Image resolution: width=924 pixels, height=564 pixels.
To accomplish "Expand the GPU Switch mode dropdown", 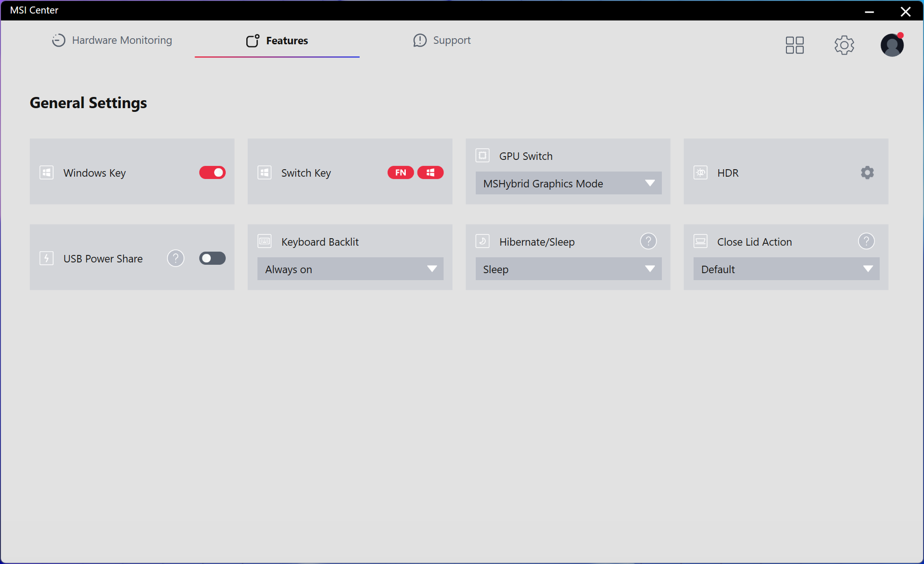I will pos(568,184).
